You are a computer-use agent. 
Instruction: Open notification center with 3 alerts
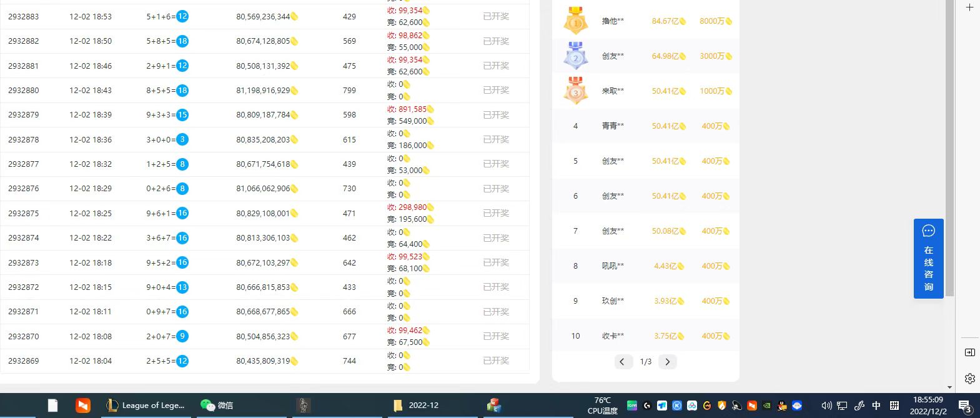[x=964, y=406]
